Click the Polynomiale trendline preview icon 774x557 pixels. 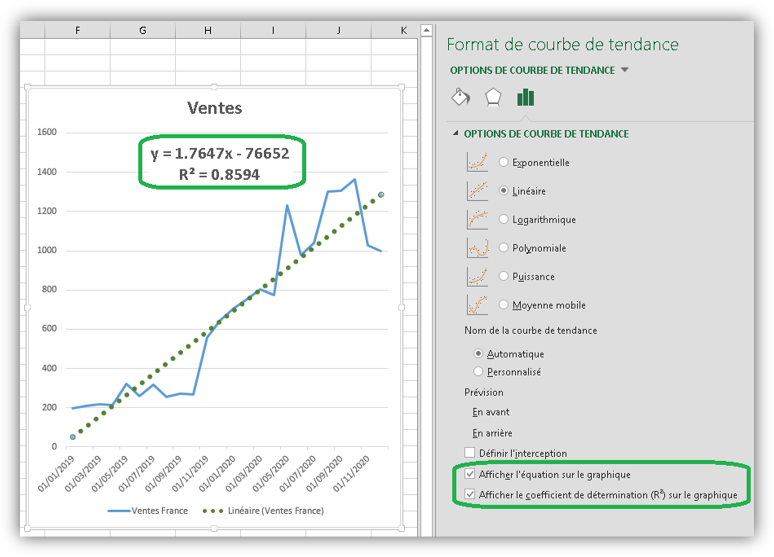[x=477, y=247]
